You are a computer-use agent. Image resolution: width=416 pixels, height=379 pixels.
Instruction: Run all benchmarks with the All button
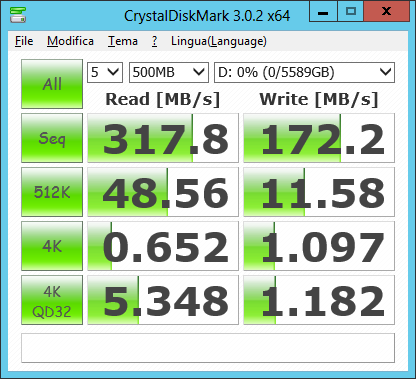52,84
